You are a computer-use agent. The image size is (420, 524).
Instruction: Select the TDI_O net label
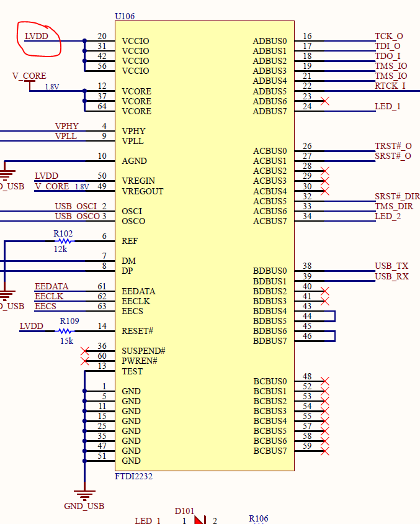tap(388, 46)
